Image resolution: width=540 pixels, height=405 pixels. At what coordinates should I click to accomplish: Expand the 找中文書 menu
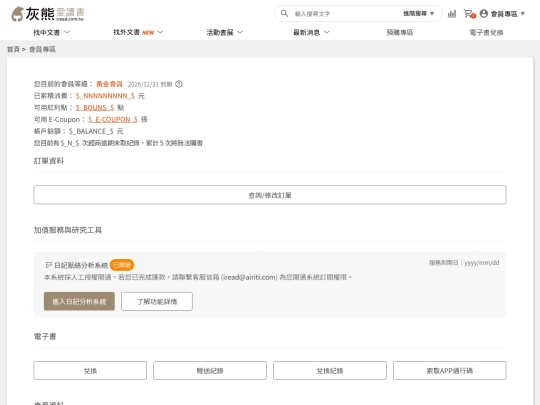(52, 32)
